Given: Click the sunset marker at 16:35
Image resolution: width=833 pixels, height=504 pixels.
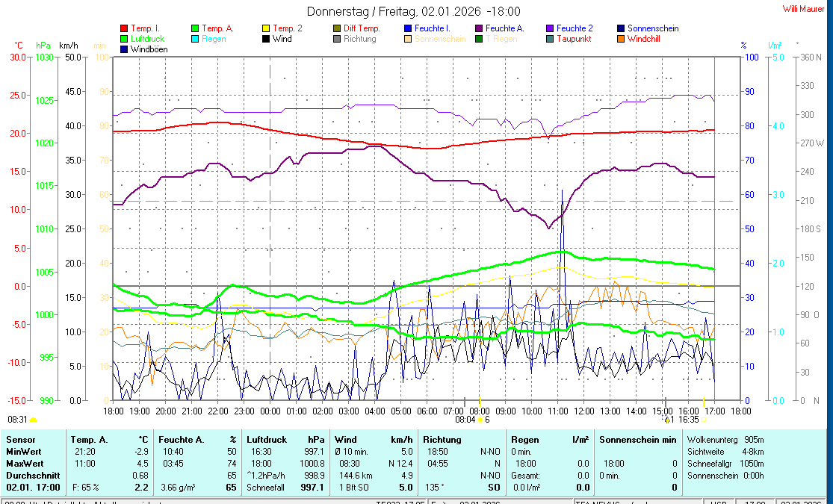Looking at the screenshot, I should tap(704, 420).
